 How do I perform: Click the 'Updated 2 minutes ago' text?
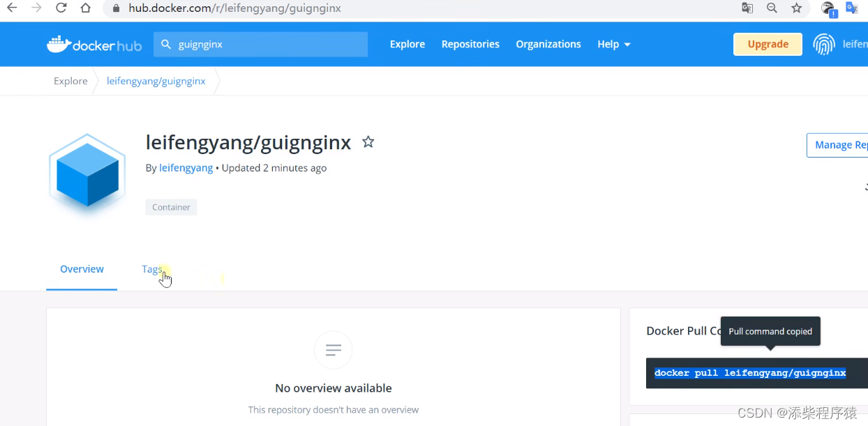pyautogui.click(x=274, y=168)
